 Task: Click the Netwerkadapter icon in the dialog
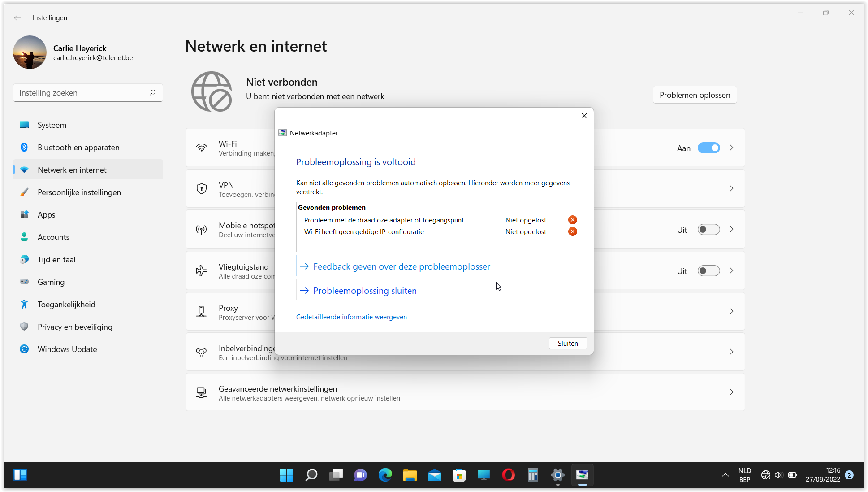pyautogui.click(x=282, y=133)
